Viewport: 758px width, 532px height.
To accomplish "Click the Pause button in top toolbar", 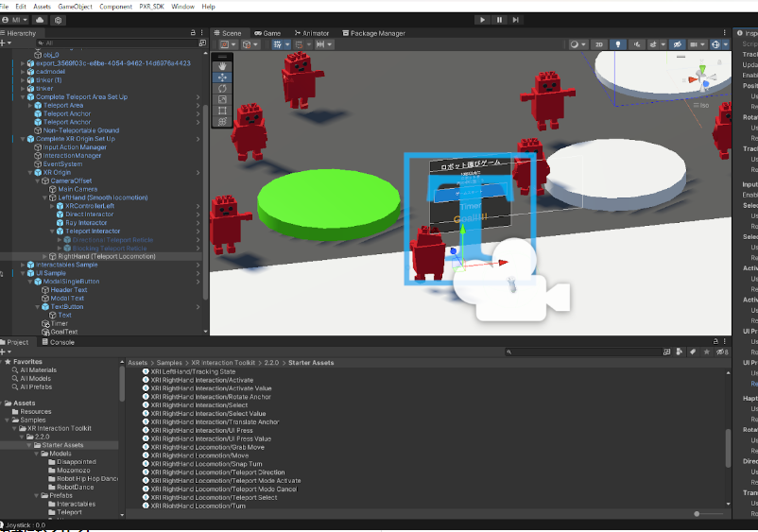I will (x=499, y=19).
